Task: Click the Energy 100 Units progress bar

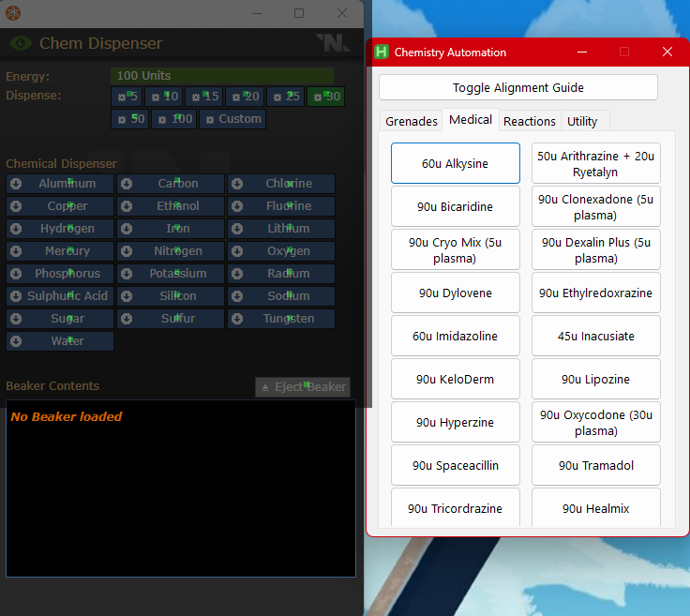Action: click(222, 76)
